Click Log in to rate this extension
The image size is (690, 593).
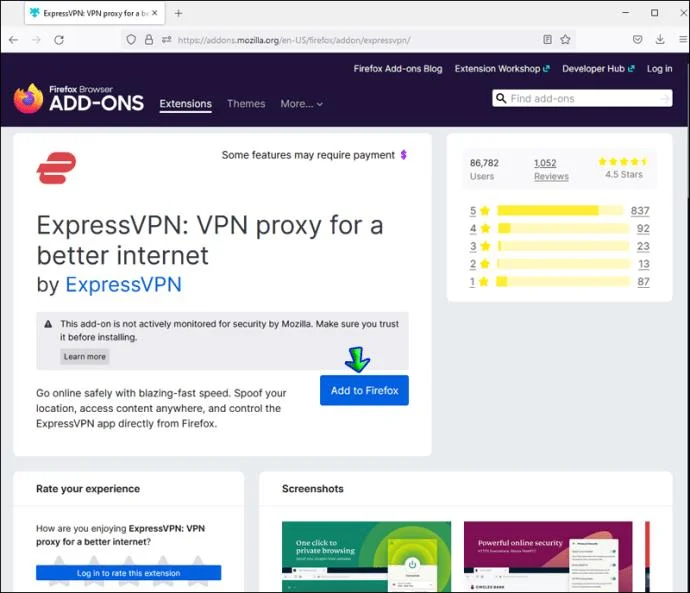click(x=128, y=573)
